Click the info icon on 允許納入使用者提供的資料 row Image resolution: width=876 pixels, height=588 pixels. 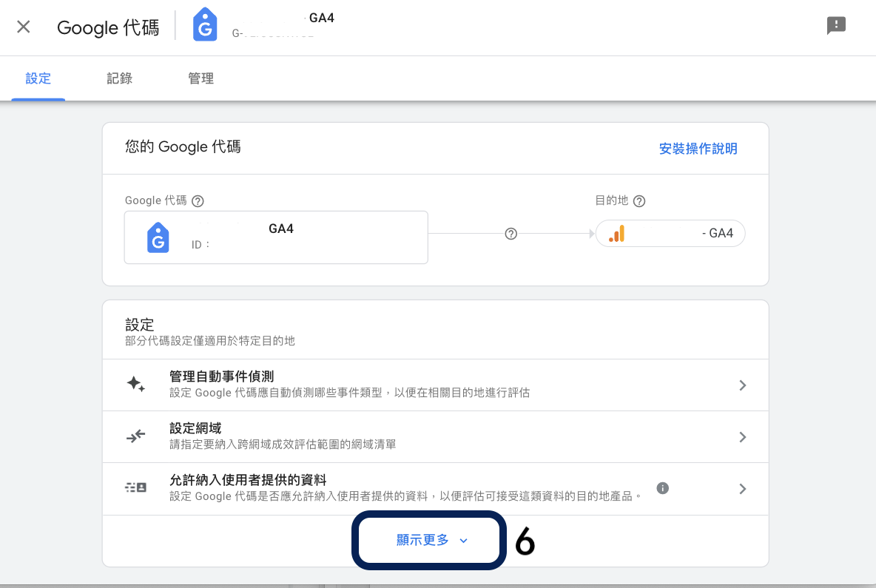pyautogui.click(x=663, y=488)
